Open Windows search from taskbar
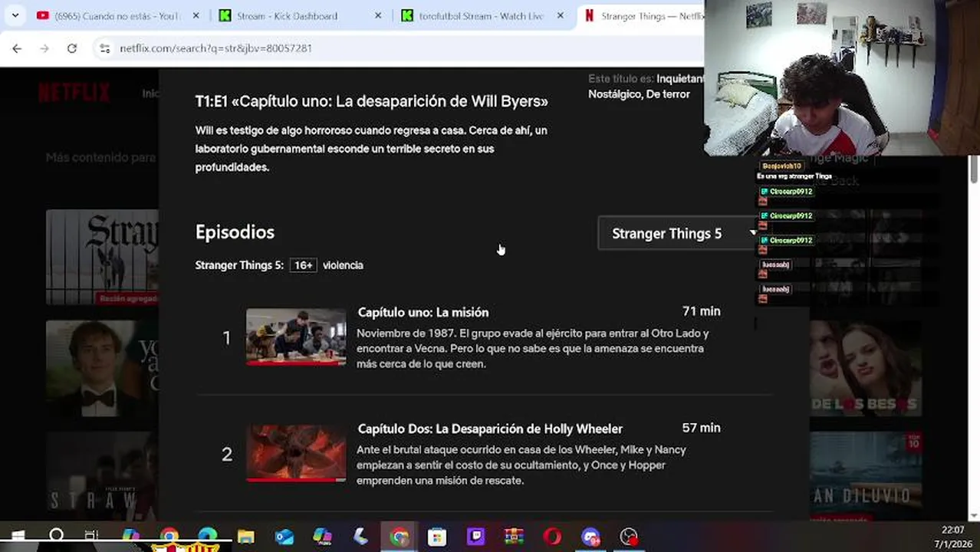This screenshot has height=552, width=980. 56,536
